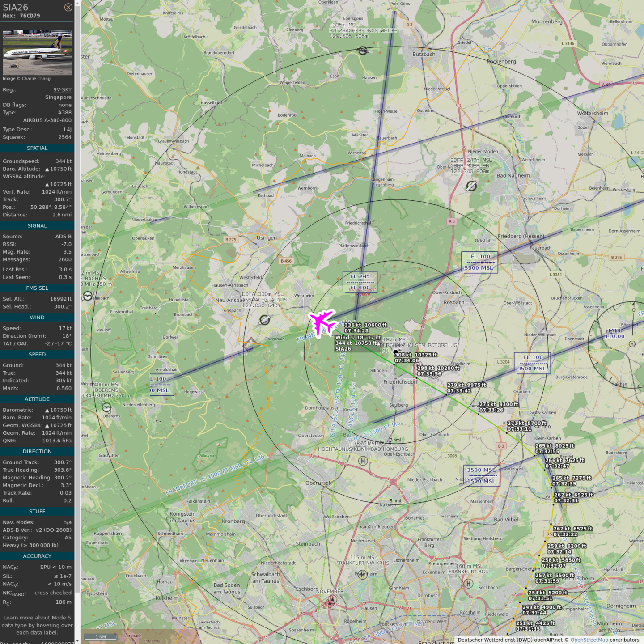Select the Ober-Mörlen EDFP airfield icon
This screenshot has height=644, width=644.
471,186
